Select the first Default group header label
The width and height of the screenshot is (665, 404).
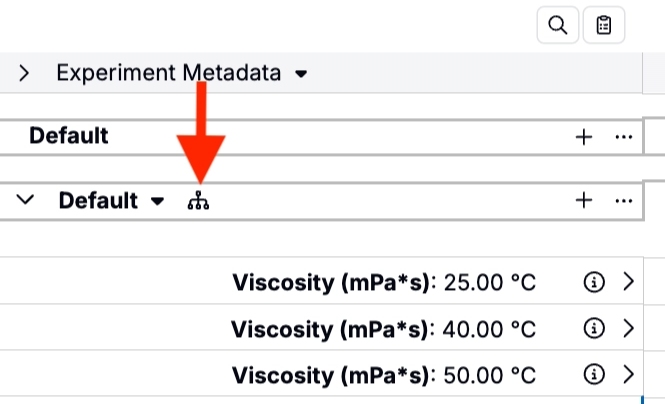pos(69,136)
